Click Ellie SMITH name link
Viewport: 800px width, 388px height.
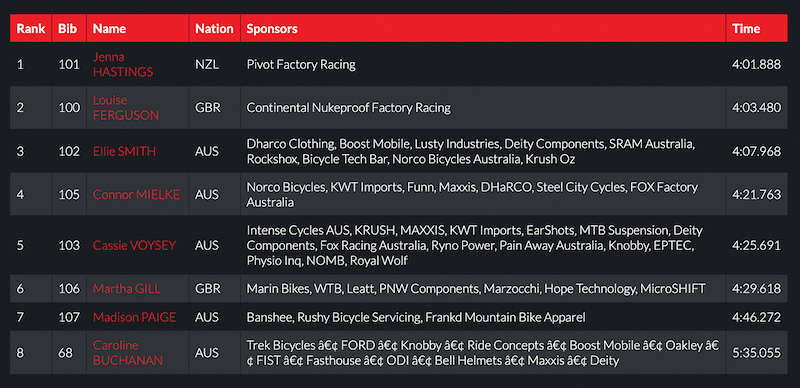[x=124, y=152]
